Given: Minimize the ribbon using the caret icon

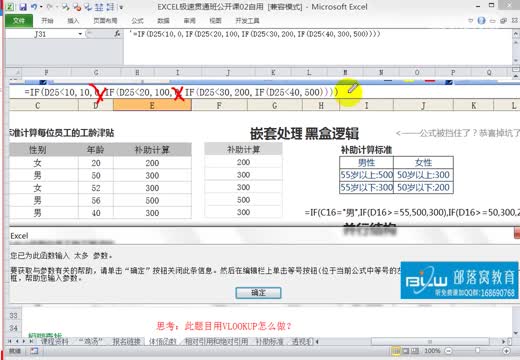Looking at the screenshot, I should pos(471,21).
